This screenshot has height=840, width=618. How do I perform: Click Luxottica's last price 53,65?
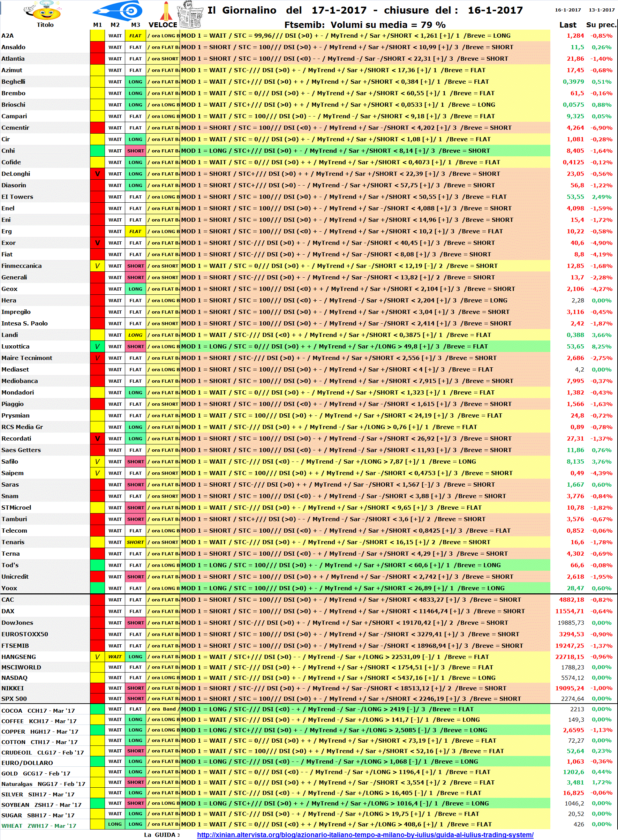575,346
